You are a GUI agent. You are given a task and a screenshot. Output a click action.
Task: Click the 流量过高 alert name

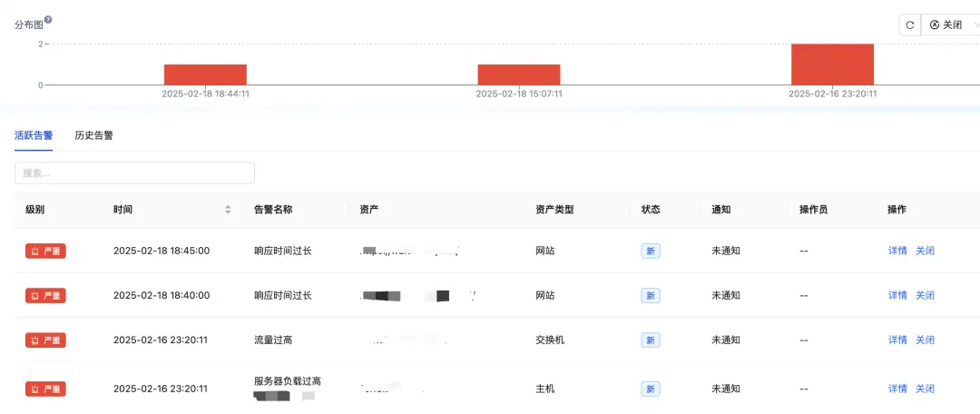(x=273, y=340)
